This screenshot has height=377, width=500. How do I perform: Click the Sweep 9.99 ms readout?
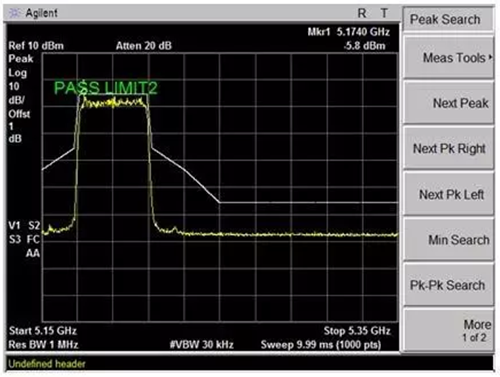coord(321,344)
